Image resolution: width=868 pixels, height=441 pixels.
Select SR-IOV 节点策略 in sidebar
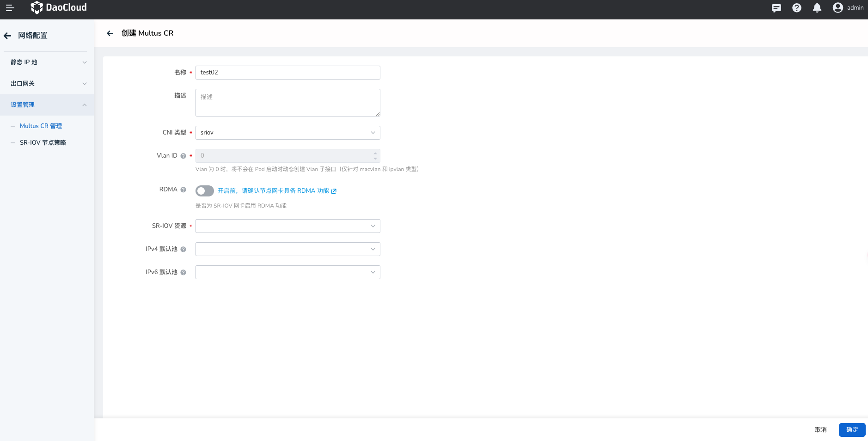click(43, 143)
